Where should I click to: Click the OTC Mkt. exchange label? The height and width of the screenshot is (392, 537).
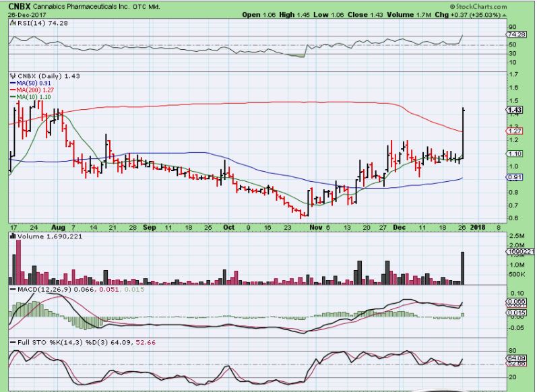click(x=146, y=7)
